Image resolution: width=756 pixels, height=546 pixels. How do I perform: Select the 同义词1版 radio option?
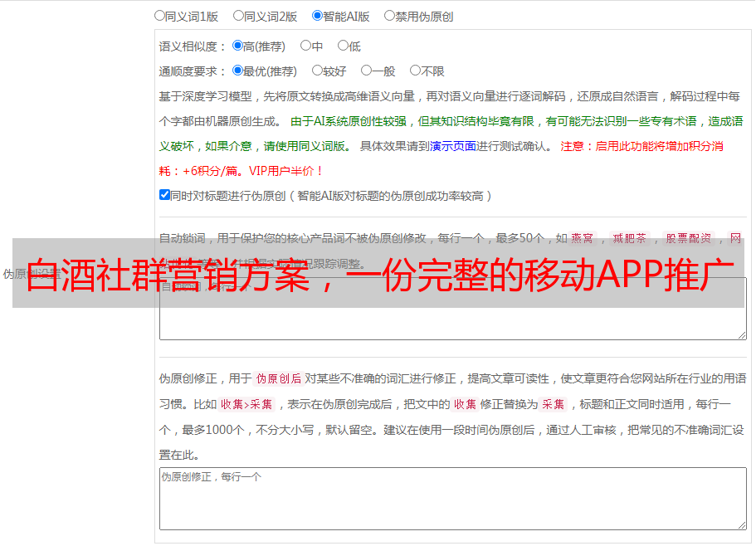[160, 16]
